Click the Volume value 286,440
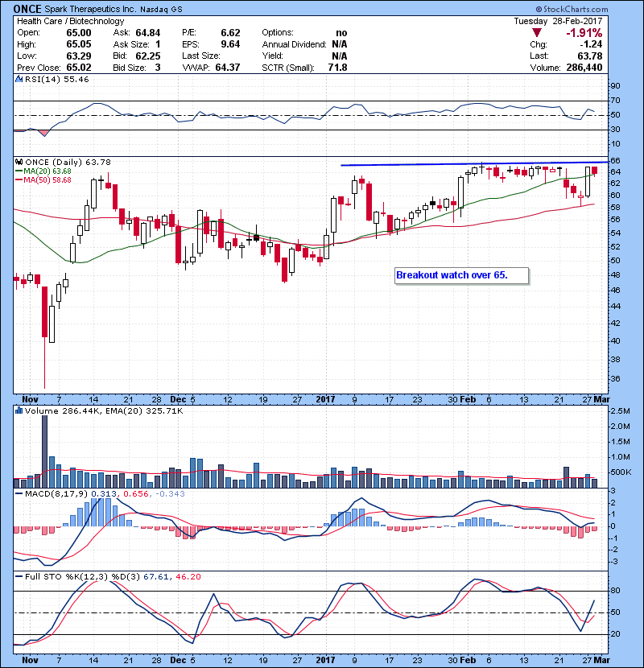Viewport: 644px width, 668px height. click(584, 68)
